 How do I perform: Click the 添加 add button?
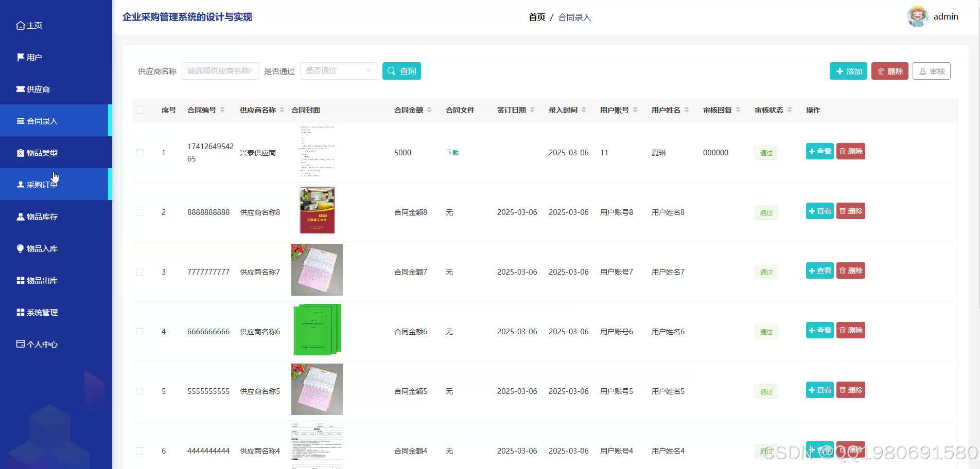pos(848,71)
